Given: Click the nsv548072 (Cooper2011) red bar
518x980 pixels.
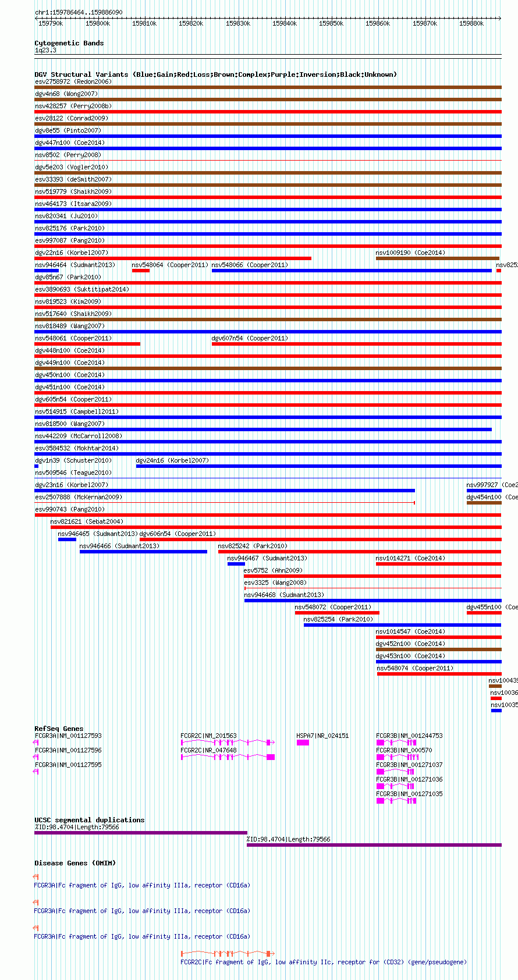Looking at the screenshot, I should [x=337, y=613].
